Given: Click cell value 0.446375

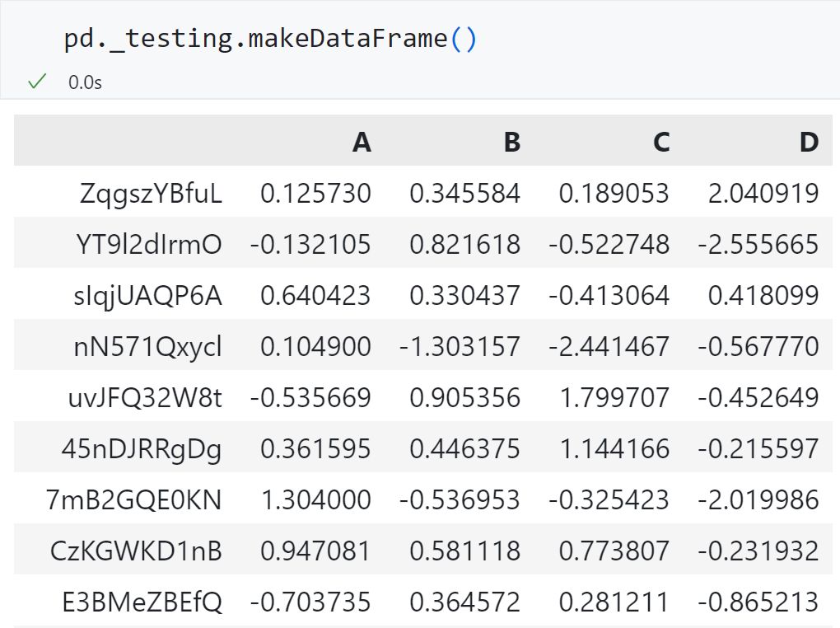Looking at the screenshot, I should click(x=465, y=449).
